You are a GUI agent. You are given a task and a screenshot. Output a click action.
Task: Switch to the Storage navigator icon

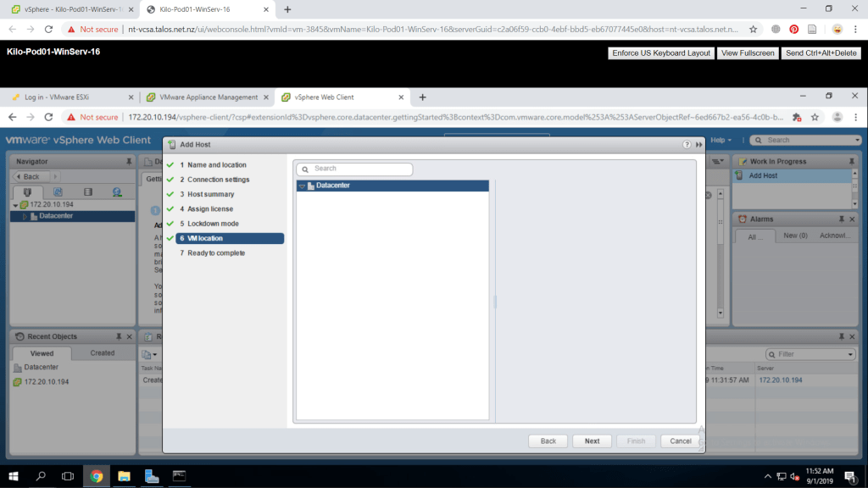(87, 192)
